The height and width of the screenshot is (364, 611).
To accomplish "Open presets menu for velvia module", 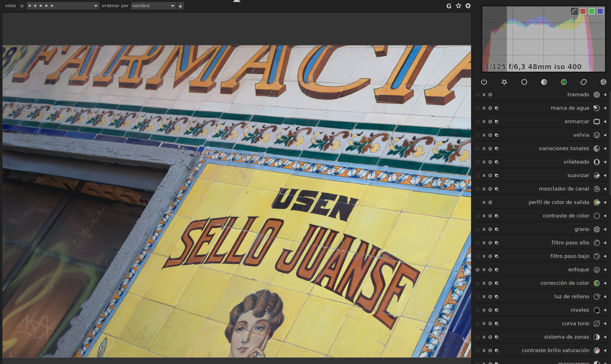I will (484, 135).
